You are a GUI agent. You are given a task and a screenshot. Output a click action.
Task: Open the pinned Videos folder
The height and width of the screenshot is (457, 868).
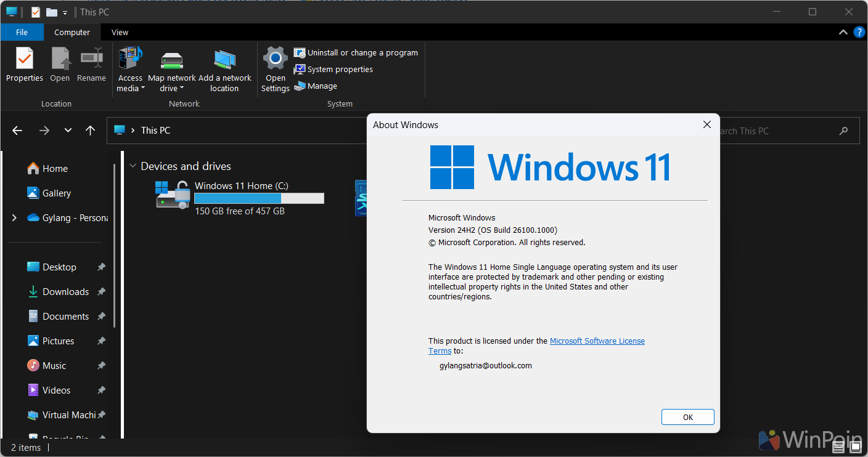click(x=49, y=390)
